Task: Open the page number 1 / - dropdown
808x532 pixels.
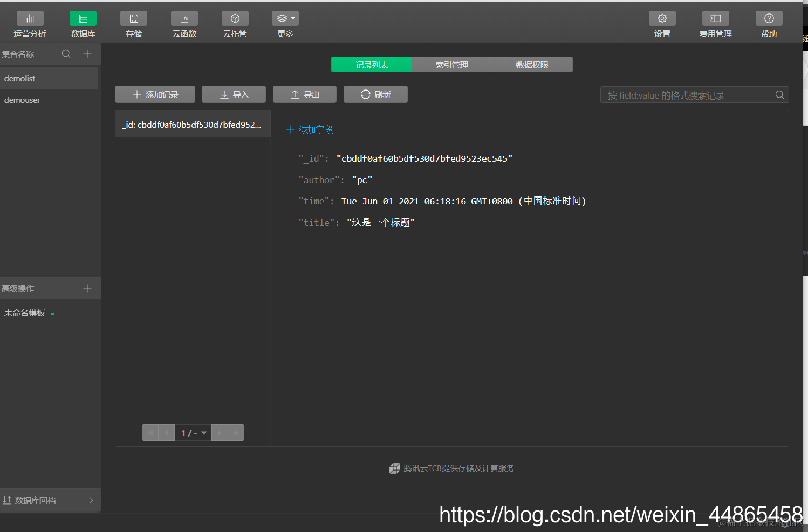Action: coord(193,433)
